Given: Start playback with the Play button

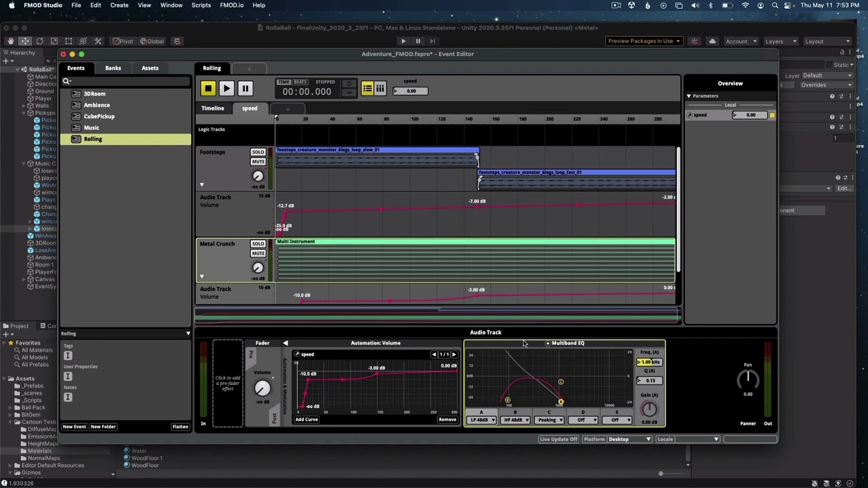Looking at the screenshot, I should coord(226,89).
